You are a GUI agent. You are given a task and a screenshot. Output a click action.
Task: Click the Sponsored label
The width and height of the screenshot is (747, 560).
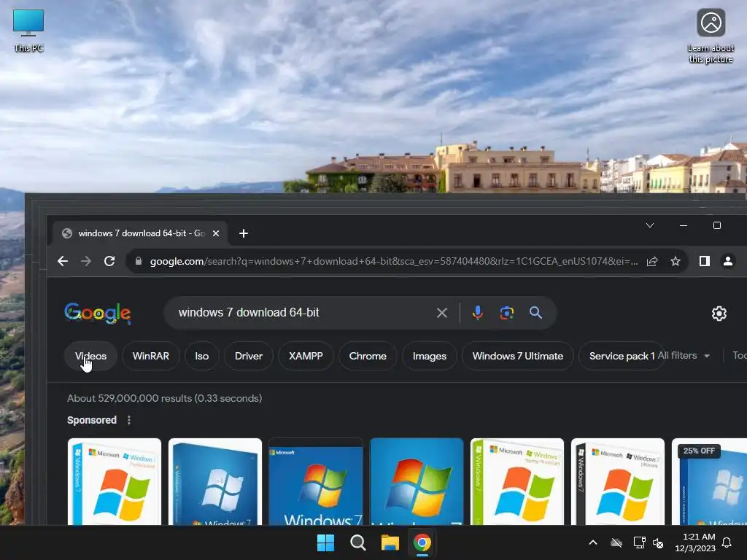click(x=92, y=420)
